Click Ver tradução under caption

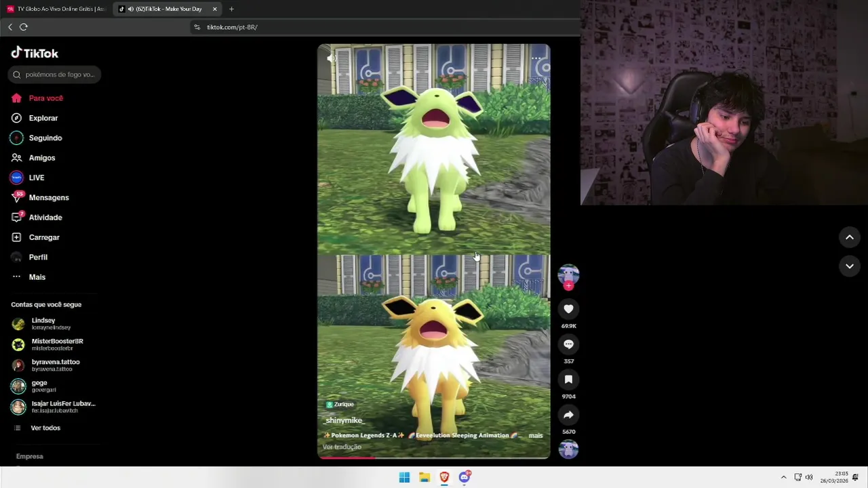(342, 447)
